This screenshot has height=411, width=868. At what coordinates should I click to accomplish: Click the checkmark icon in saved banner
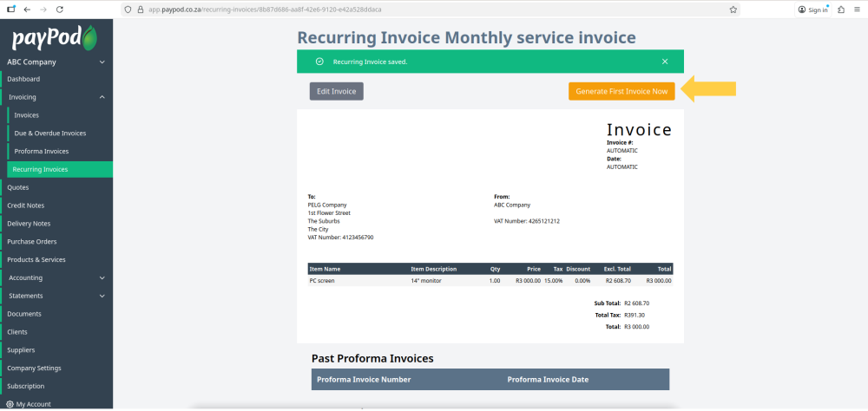(319, 62)
